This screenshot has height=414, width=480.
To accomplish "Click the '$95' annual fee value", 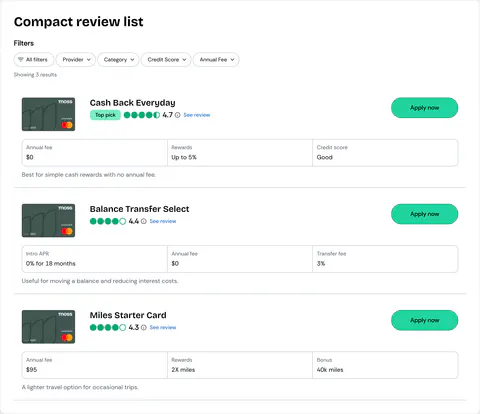I will point(32,370).
